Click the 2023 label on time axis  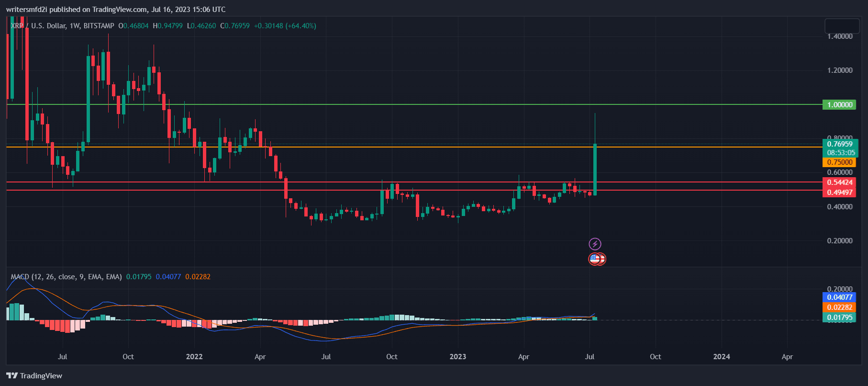457,357
